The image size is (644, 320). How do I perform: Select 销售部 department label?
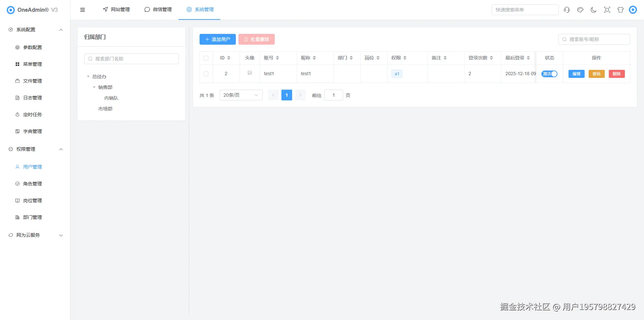[x=105, y=87]
